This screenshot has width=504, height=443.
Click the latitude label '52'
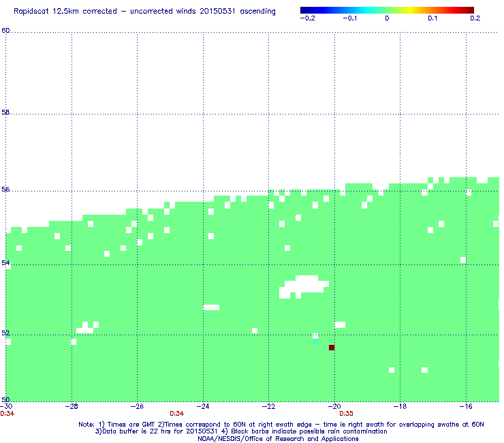(5, 333)
